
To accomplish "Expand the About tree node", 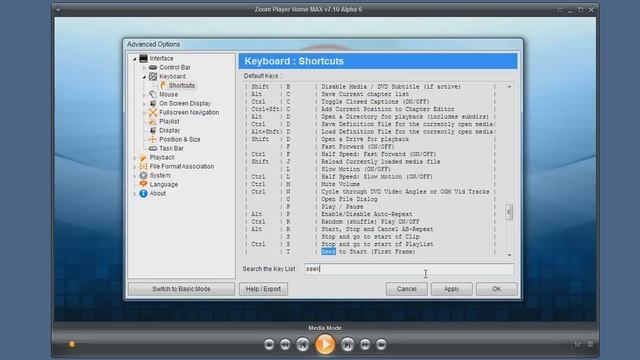I will pyautogui.click(x=134, y=194).
